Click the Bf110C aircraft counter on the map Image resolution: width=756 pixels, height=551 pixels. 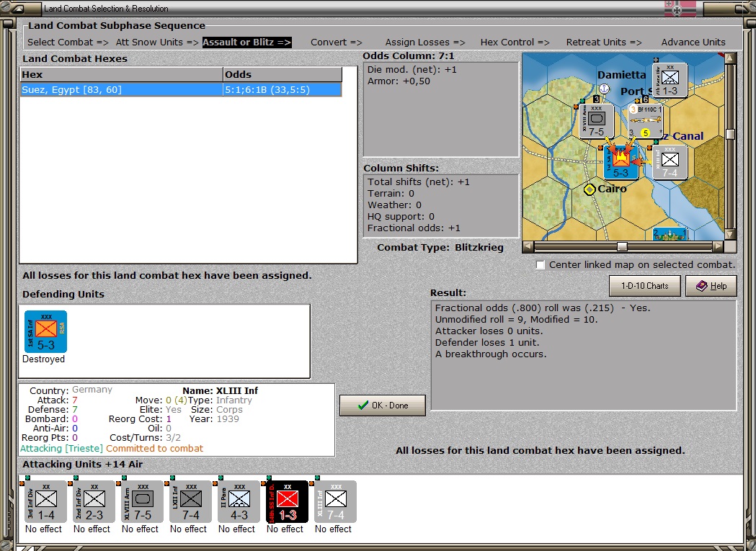(646, 121)
